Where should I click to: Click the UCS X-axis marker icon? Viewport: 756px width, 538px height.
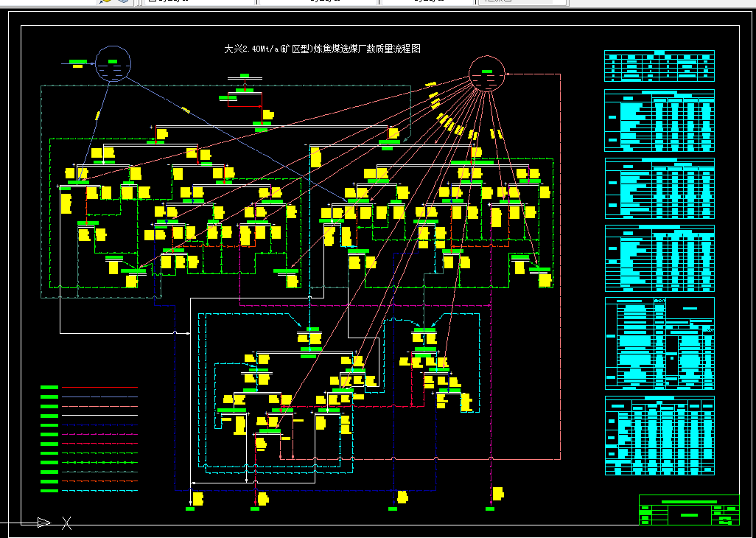[x=67, y=523]
